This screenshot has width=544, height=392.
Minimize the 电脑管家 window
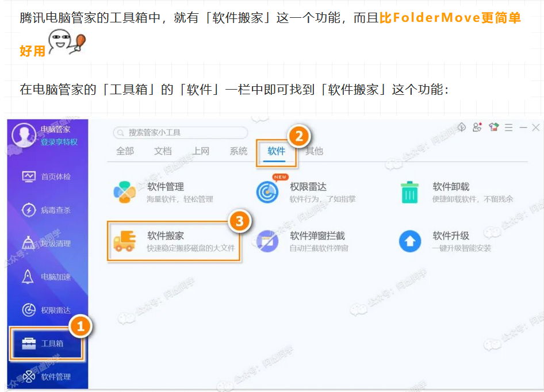(523, 128)
